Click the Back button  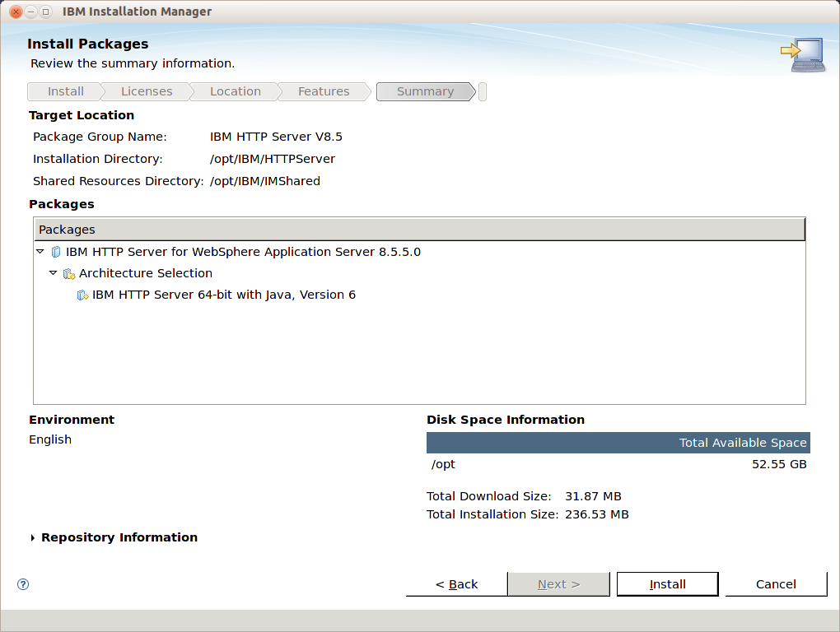click(x=456, y=584)
